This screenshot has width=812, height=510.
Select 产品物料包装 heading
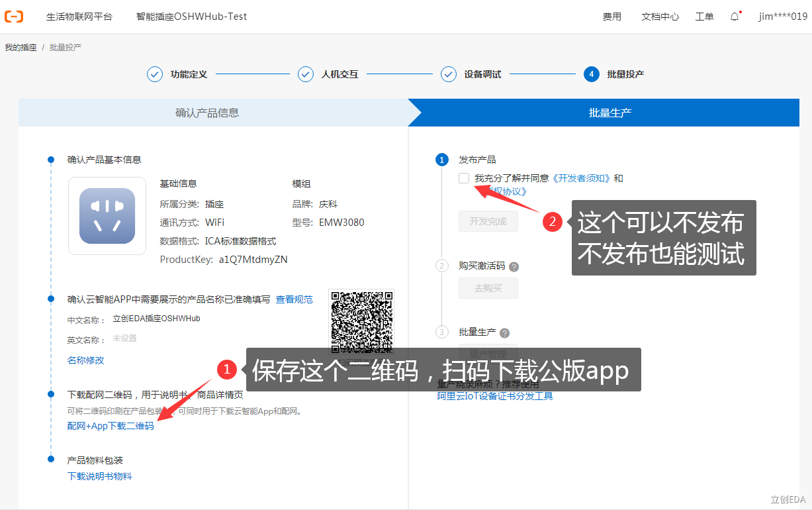pos(95,460)
